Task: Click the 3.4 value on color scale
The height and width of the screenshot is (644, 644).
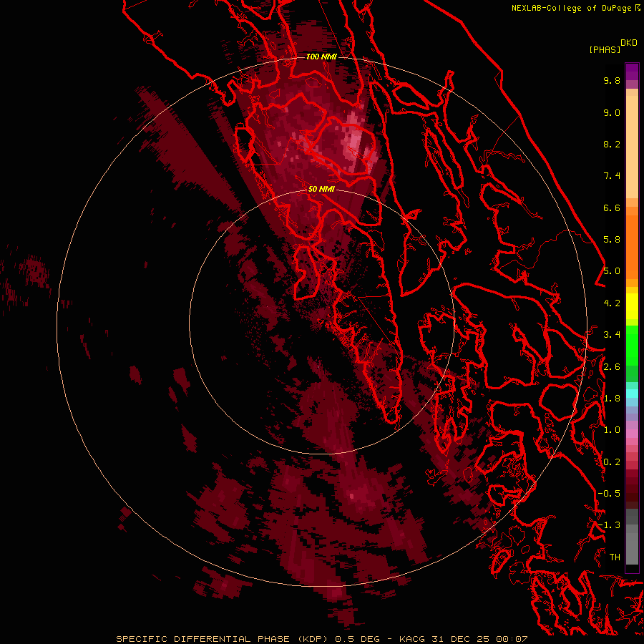Action: 612,335
